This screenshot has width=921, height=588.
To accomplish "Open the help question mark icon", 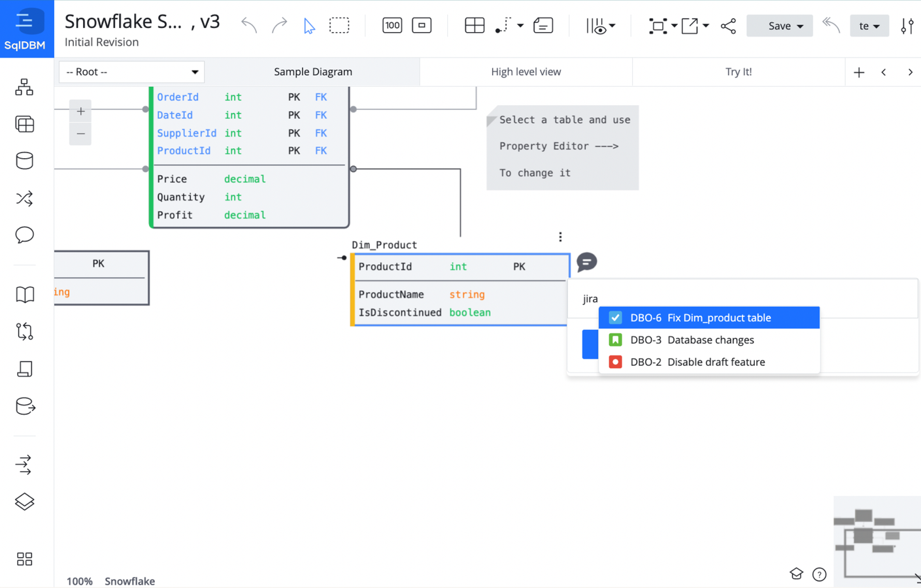I will [x=819, y=574].
